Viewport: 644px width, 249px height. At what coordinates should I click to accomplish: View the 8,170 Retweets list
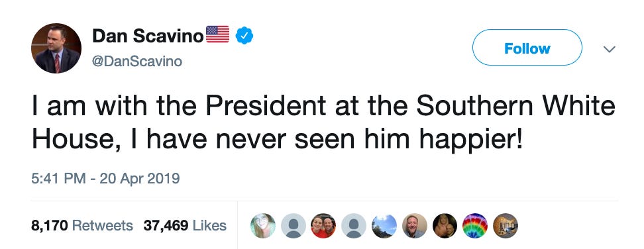pos(82,225)
